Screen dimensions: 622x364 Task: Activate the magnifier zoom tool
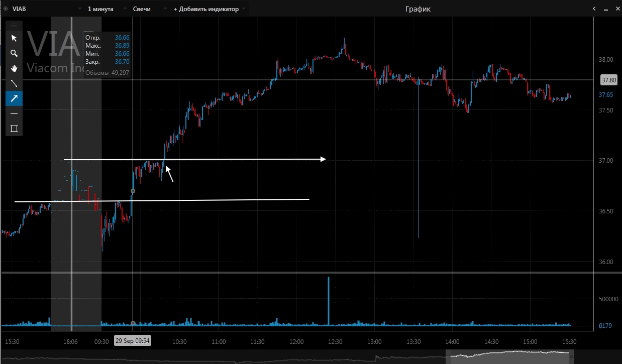point(14,53)
